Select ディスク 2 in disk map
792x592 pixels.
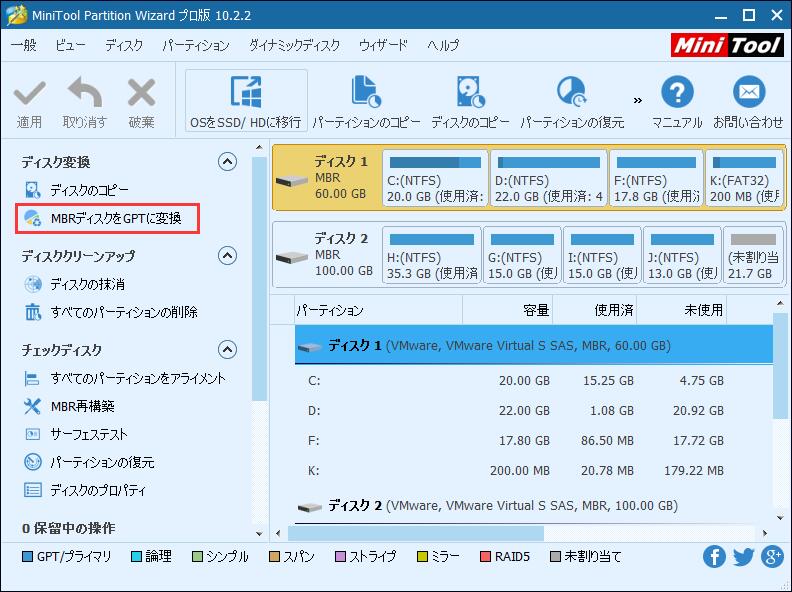click(327, 254)
